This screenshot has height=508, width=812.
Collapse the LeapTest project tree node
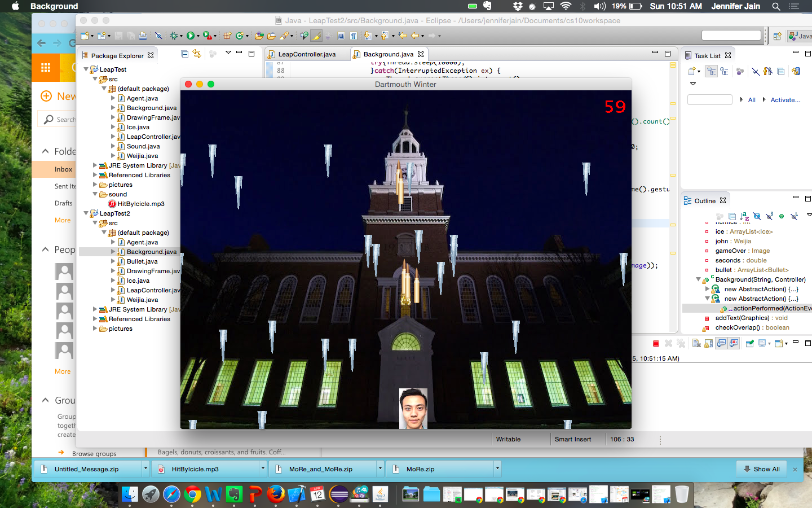pyautogui.click(x=86, y=69)
